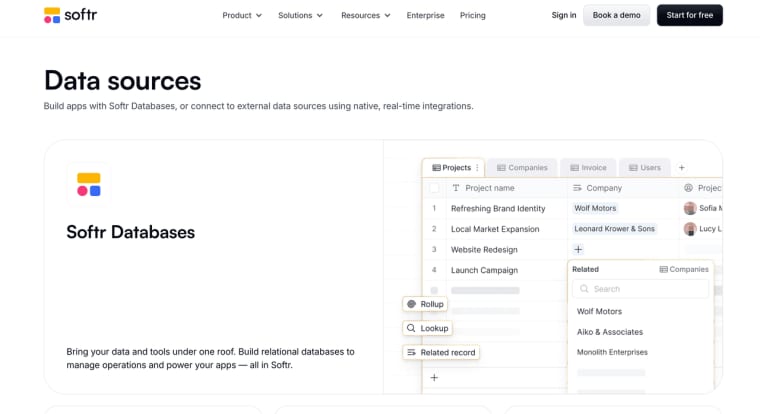Click plus in Website Redesign company cell
Image resolution: width=760 pixels, height=414 pixels.
578,250
